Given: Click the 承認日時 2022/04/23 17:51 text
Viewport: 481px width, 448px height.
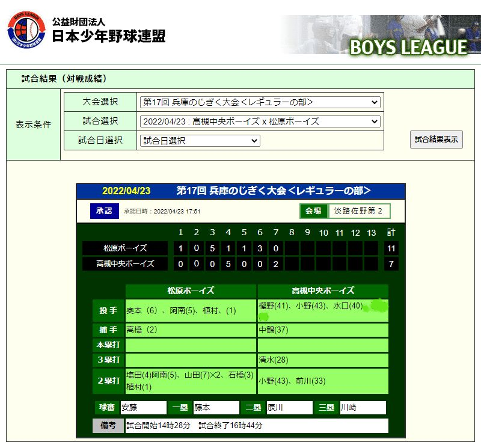Looking at the screenshot, I should tap(162, 212).
